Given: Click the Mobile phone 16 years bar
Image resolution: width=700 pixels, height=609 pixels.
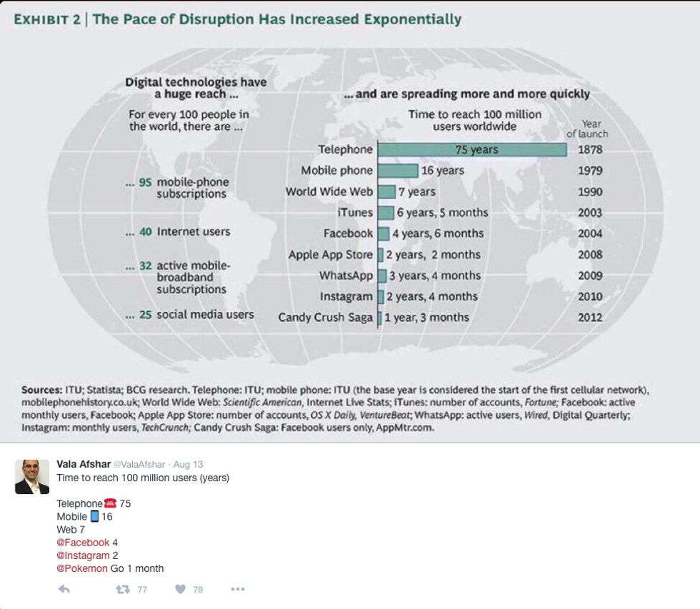Looking at the screenshot, I should [x=397, y=171].
